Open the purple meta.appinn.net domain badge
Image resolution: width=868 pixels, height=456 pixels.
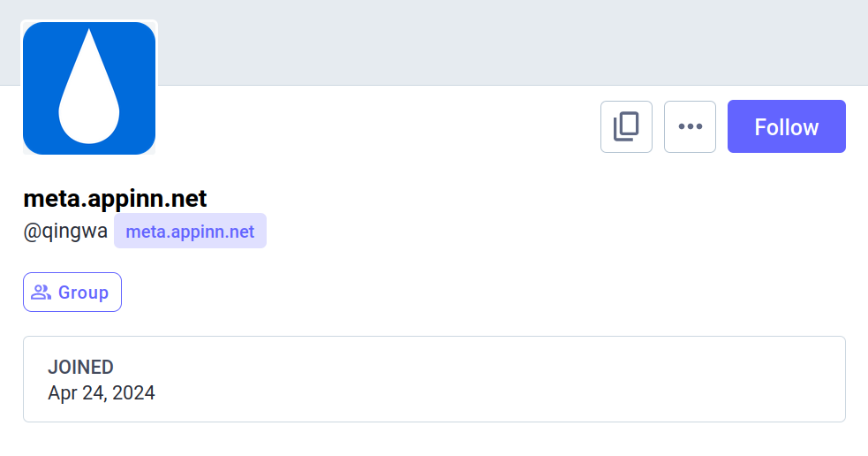tap(190, 232)
